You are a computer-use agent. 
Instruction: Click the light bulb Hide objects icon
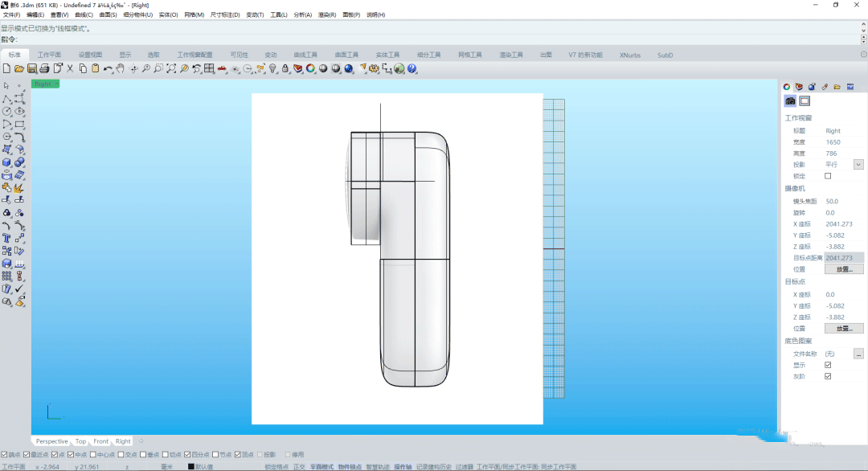[272, 69]
